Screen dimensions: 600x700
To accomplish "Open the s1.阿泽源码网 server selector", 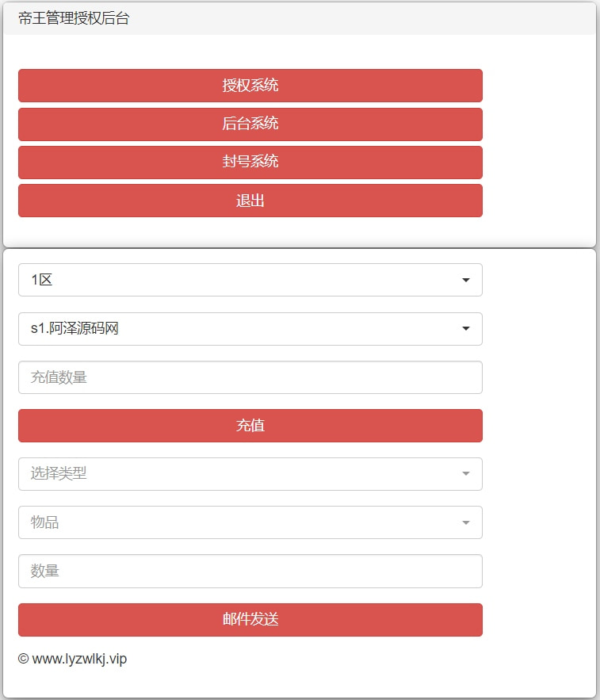I will [x=250, y=329].
